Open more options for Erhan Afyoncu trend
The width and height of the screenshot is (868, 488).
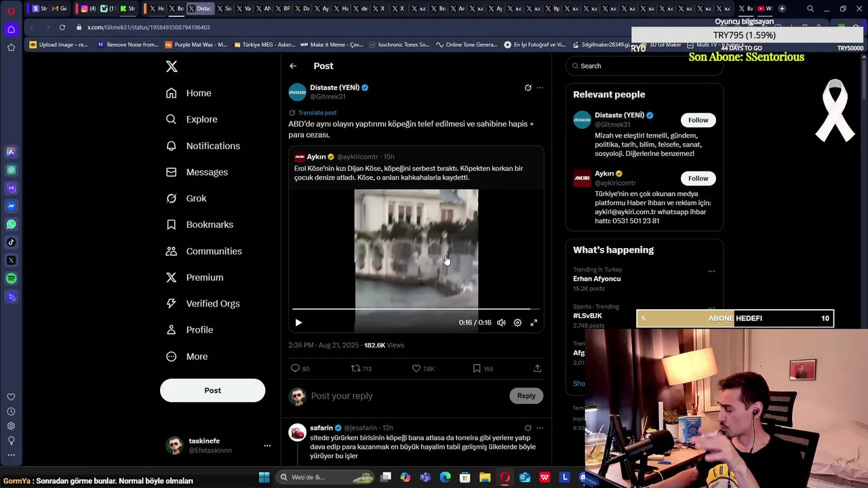[x=711, y=271]
